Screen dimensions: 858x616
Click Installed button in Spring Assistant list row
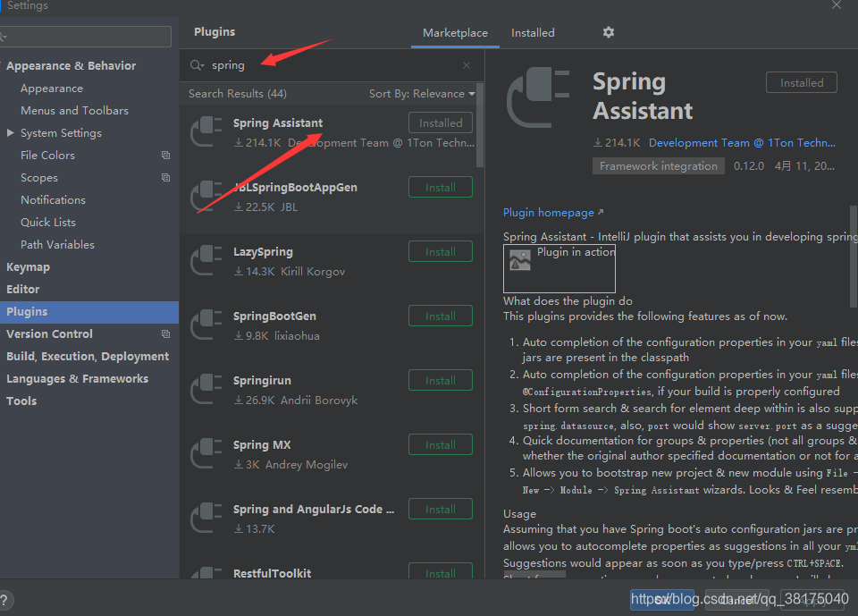point(441,123)
